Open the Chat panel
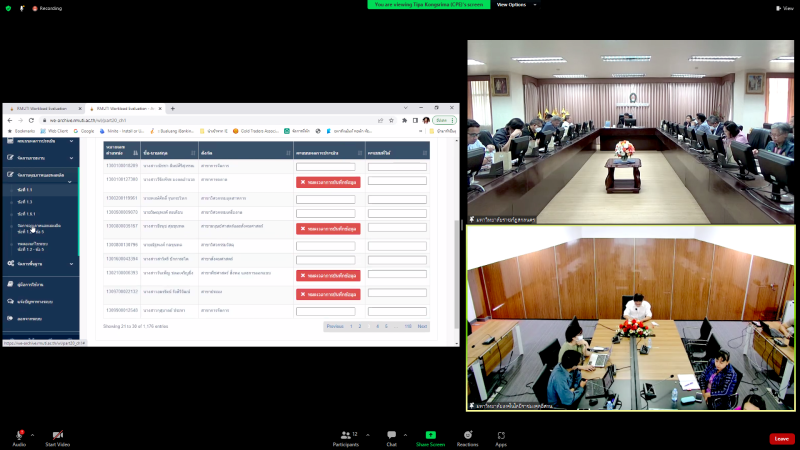 click(392, 435)
